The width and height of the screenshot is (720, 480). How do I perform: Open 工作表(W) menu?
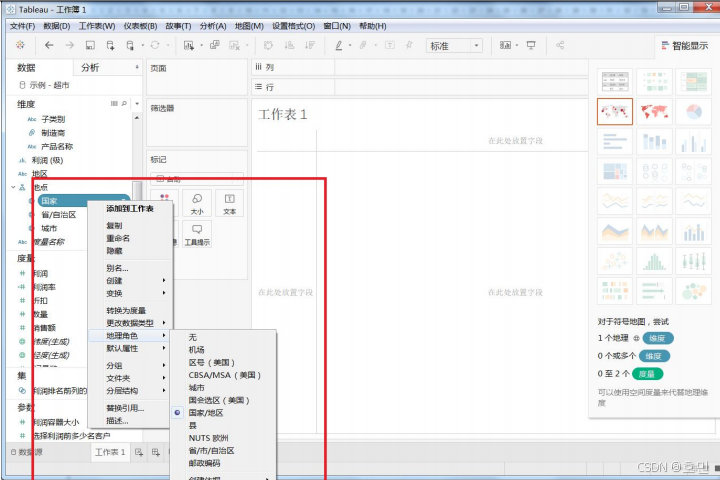[x=97, y=26]
